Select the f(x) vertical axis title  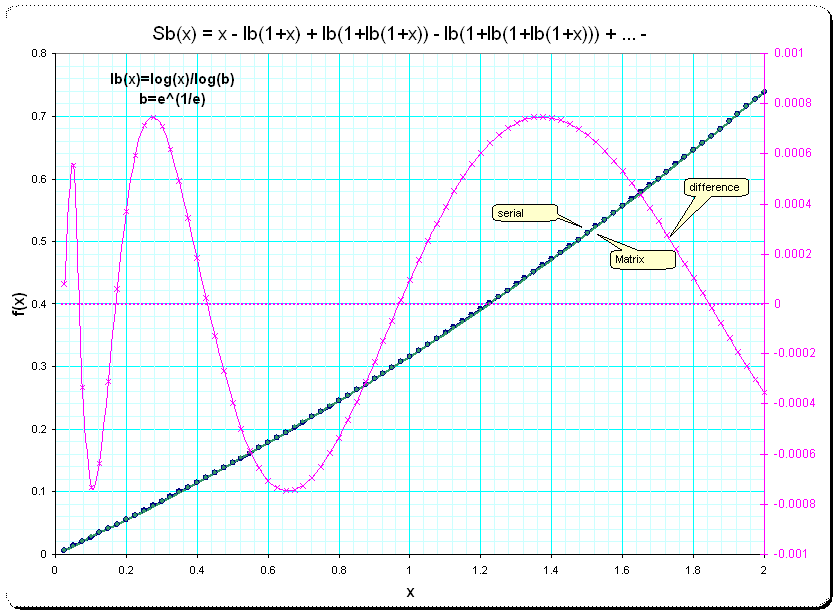click(16, 302)
